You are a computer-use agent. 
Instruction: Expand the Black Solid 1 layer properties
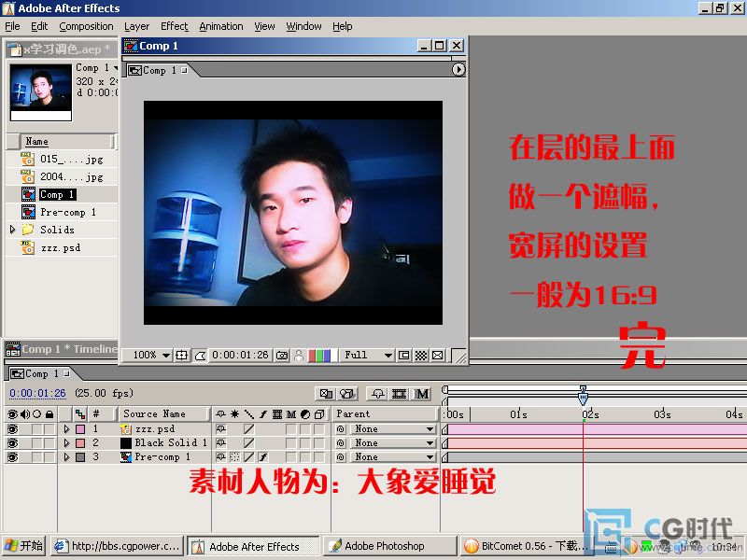tap(66, 442)
